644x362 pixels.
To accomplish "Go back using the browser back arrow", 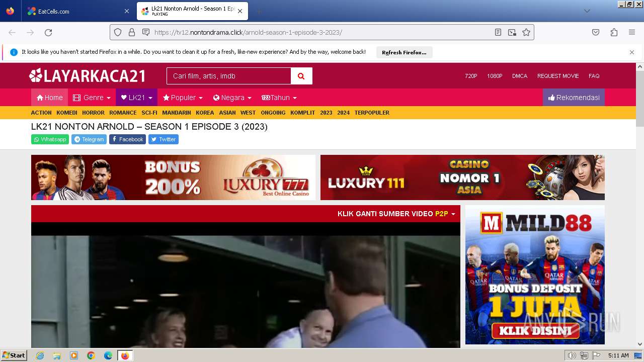I will (x=12, y=32).
